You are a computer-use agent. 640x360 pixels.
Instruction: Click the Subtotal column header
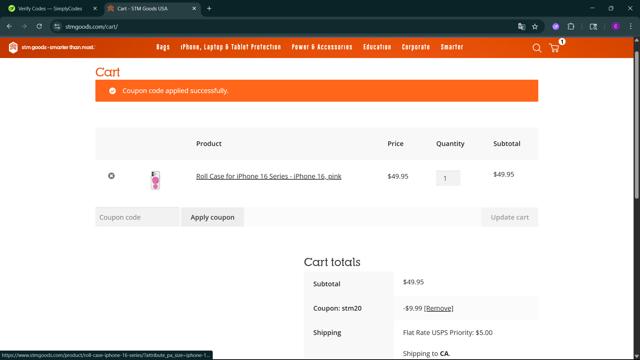pyautogui.click(x=507, y=144)
